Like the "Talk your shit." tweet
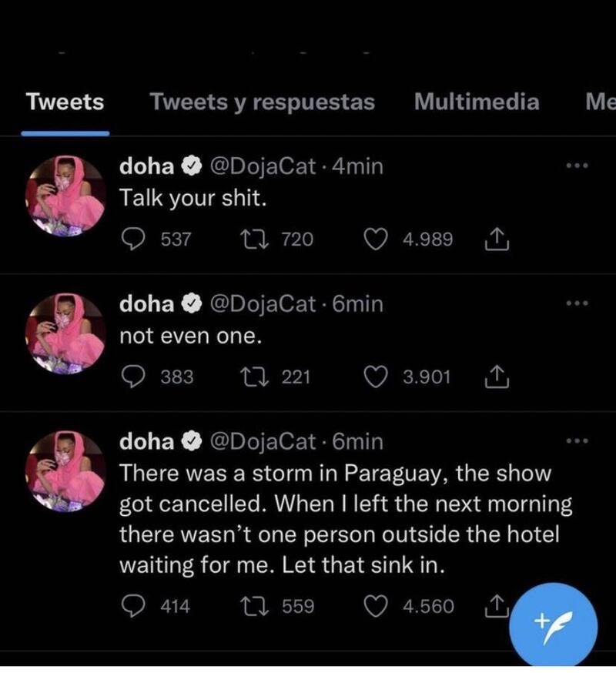This screenshot has height=673, width=616. (x=376, y=239)
